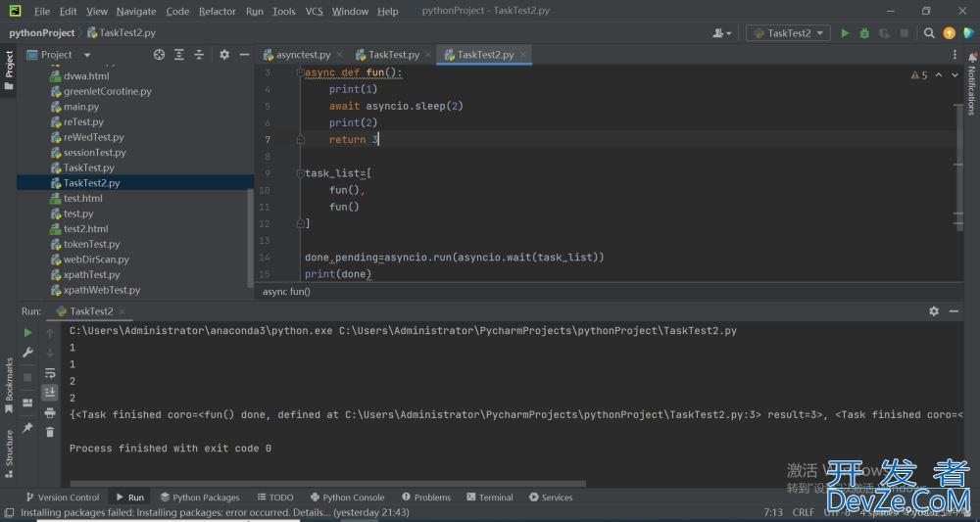Viewport: 980px width, 522px height.
Task: Close the TaskTest2.py editor tab
Action: point(522,55)
